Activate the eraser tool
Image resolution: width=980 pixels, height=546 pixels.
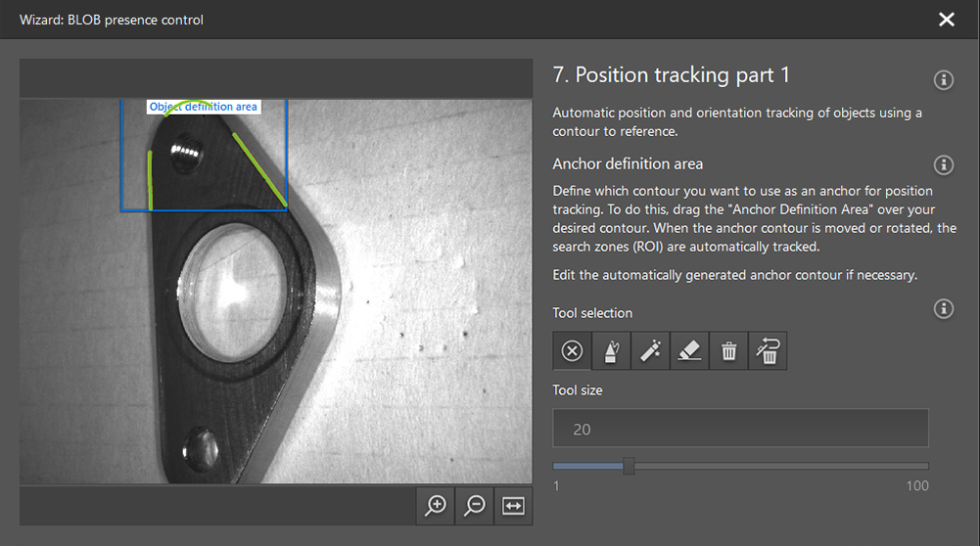[x=689, y=350]
